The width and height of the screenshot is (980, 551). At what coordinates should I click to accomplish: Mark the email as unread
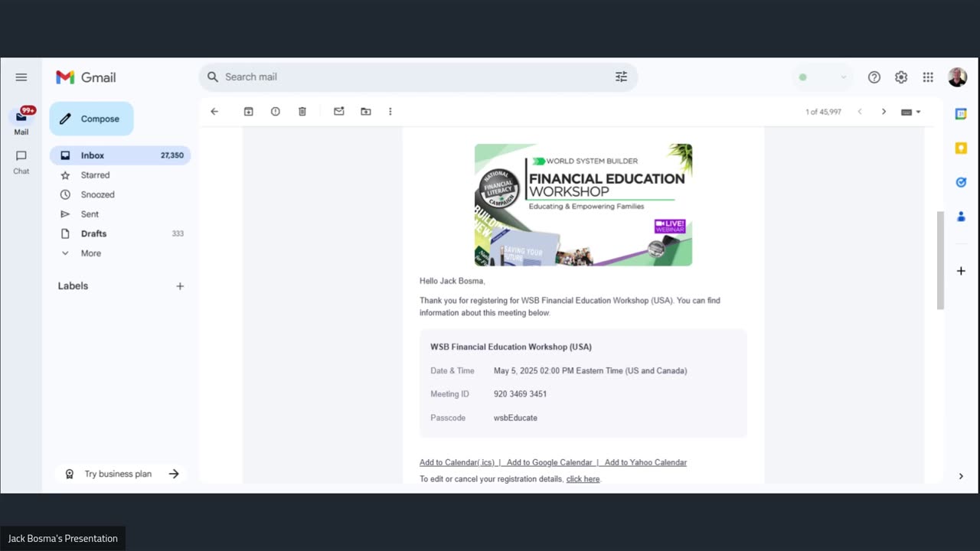[x=339, y=112]
